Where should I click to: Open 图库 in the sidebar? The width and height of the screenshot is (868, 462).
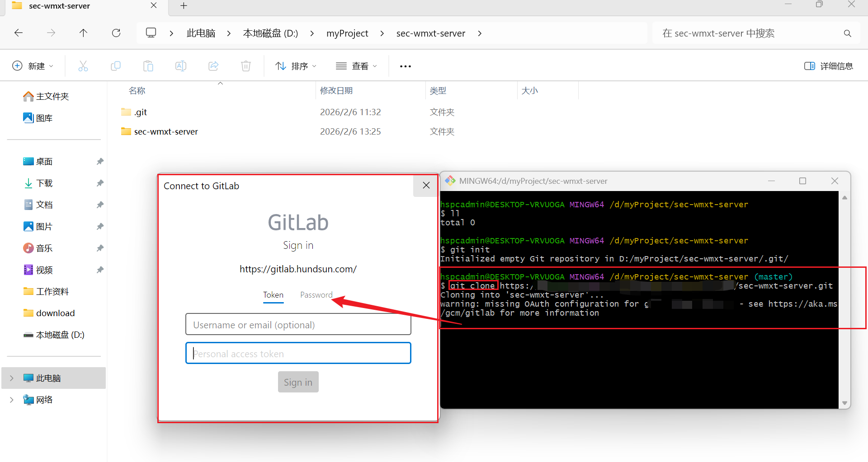(38, 118)
